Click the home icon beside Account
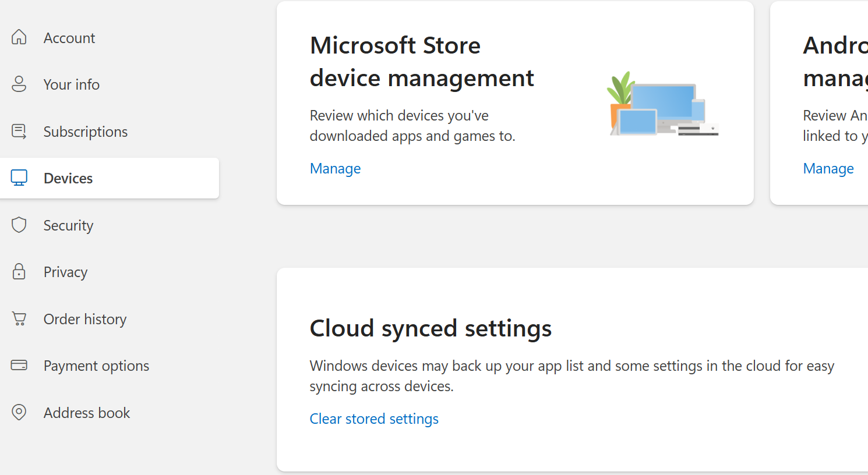 [19, 37]
